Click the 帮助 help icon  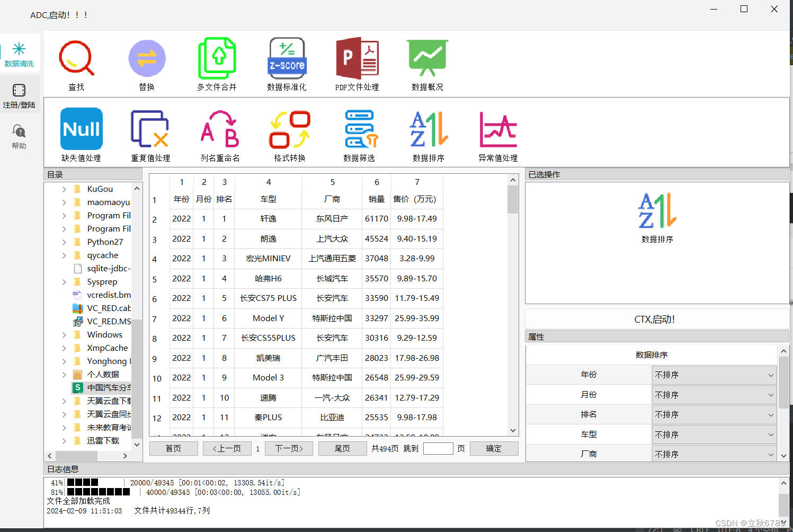(x=20, y=136)
